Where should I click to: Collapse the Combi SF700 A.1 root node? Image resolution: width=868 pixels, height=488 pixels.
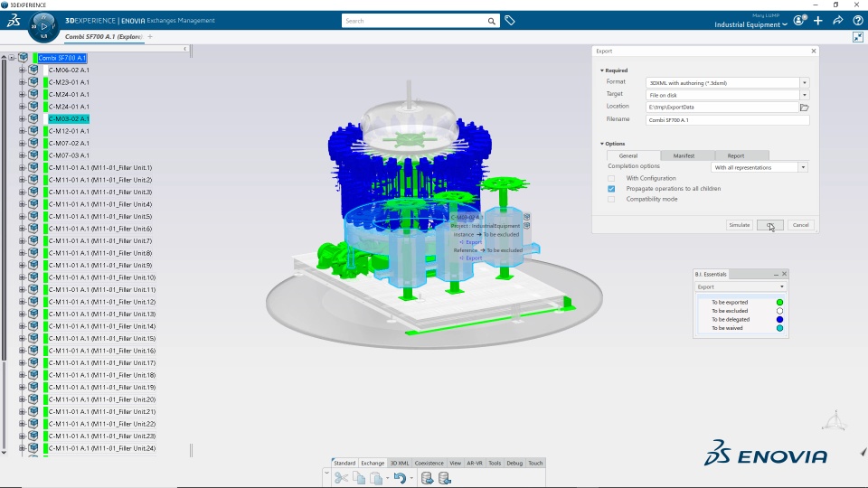point(12,58)
